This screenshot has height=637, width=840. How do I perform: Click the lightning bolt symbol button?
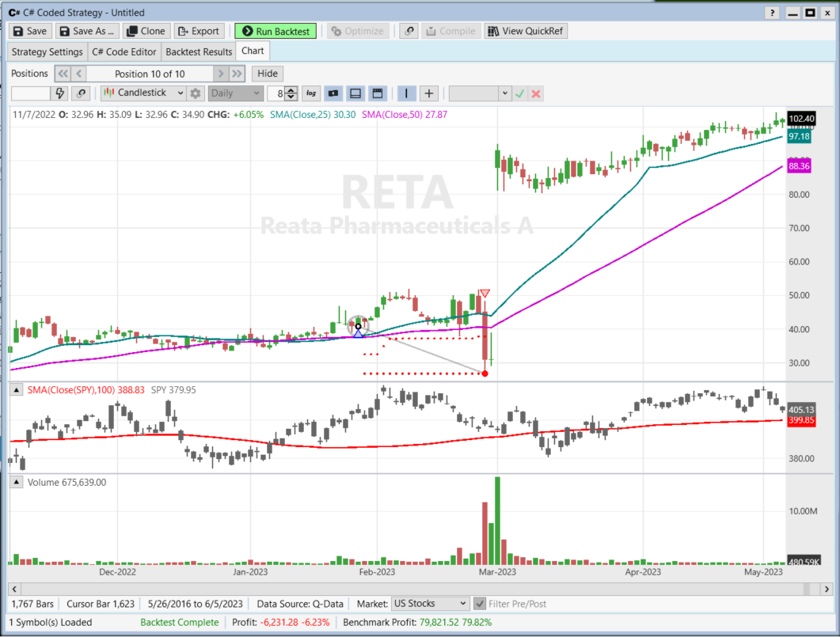[59, 93]
